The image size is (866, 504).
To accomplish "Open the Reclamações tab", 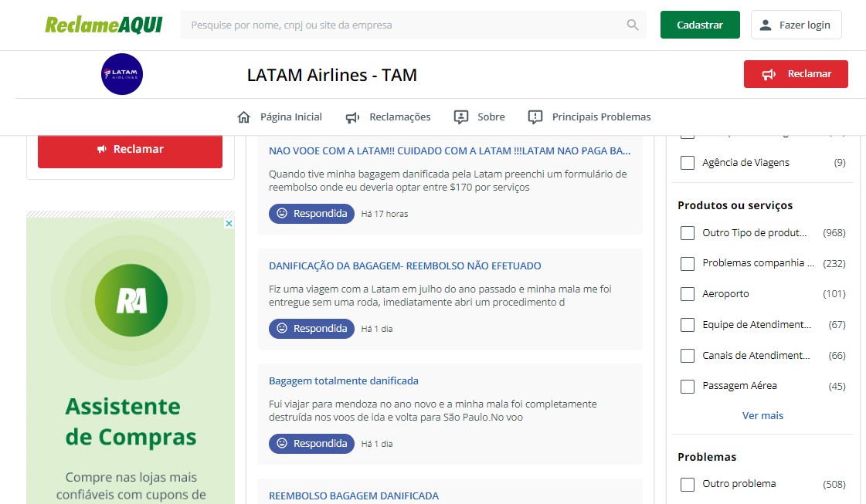I will tap(399, 117).
